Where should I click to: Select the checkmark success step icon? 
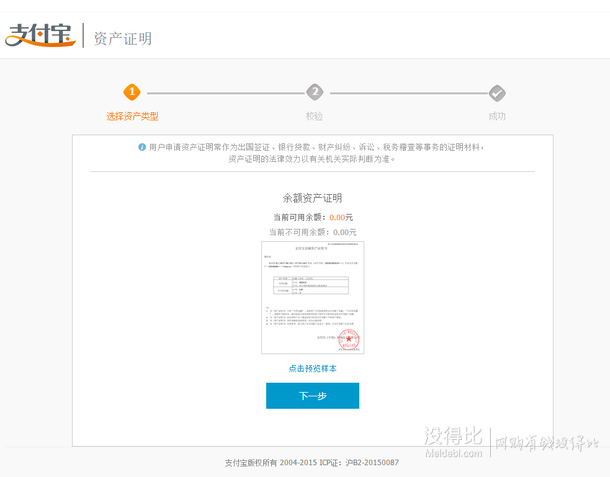[497, 93]
